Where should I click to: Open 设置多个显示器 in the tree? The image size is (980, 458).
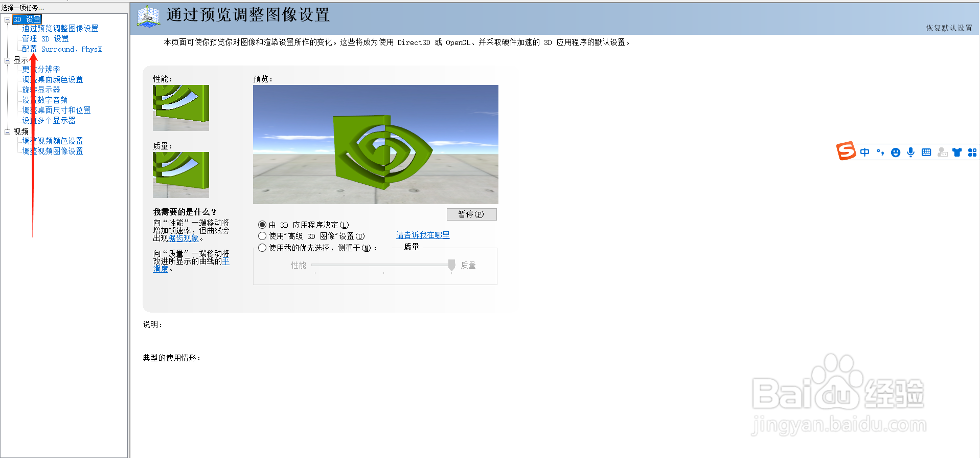pyautogui.click(x=49, y=120)
